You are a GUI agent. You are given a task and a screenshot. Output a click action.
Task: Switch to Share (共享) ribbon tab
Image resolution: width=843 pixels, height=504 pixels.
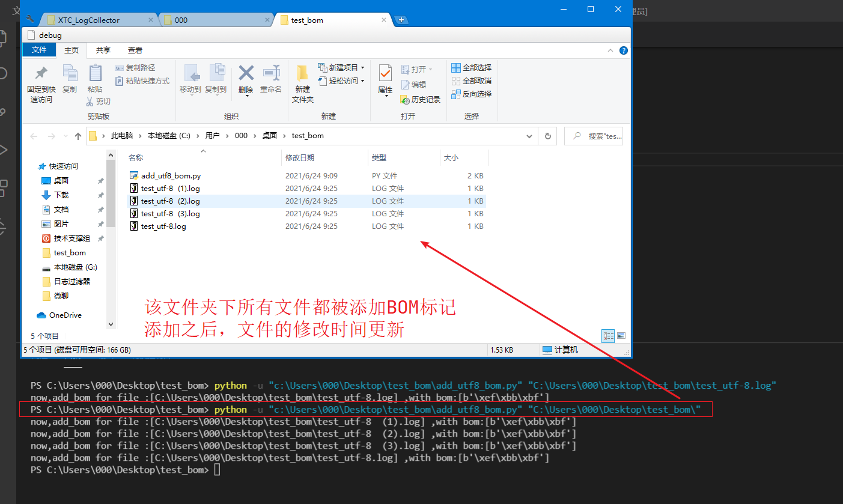103,50
